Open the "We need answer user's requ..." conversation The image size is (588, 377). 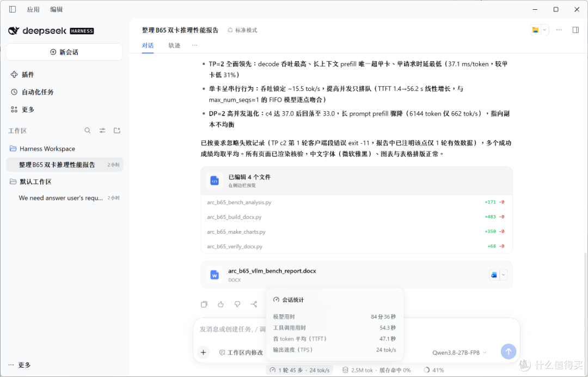pyautogui.click(x=64, y=198)
